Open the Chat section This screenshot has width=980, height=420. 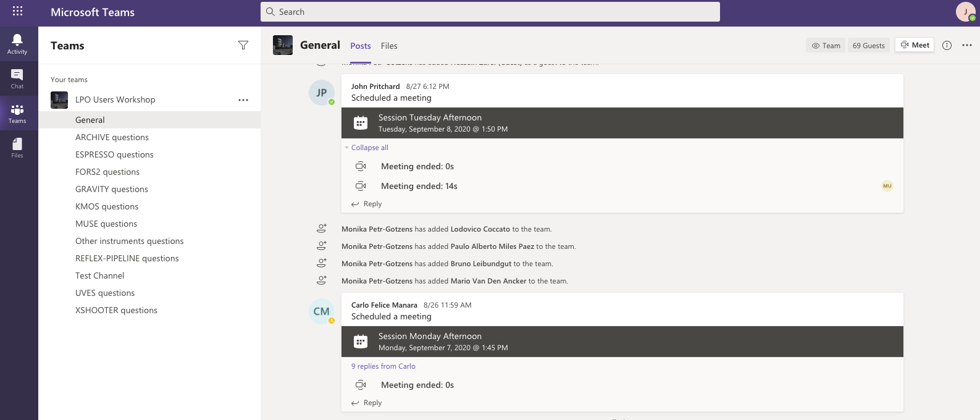[x=17, y=78]
